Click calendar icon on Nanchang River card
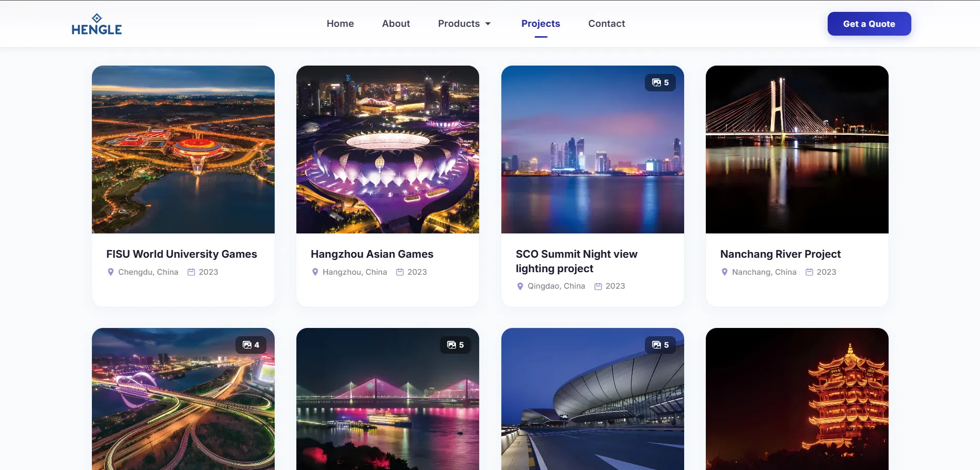 tap(809, 272)
